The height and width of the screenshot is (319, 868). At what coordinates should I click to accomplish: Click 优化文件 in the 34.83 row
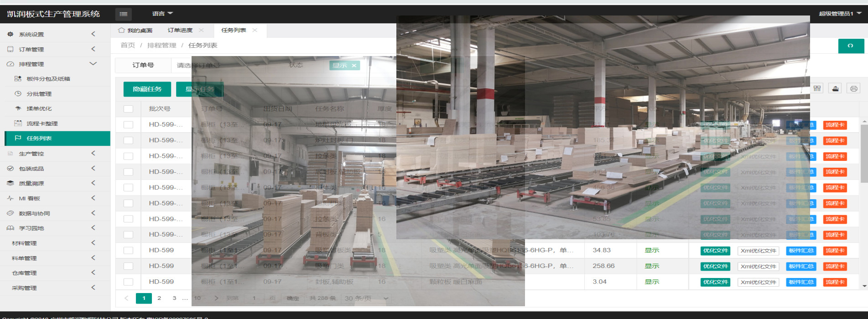pos(716,251)
